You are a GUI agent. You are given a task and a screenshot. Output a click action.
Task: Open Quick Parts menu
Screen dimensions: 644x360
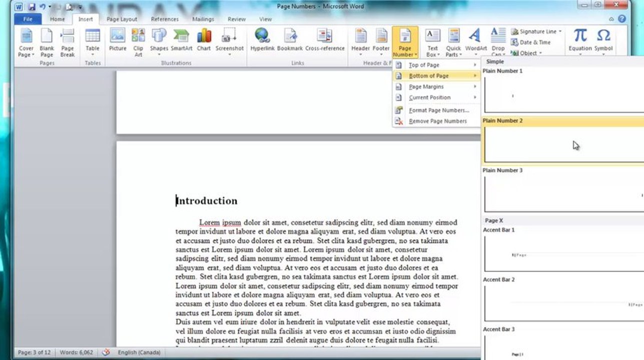pyautogui.click(x=453, y=42)
